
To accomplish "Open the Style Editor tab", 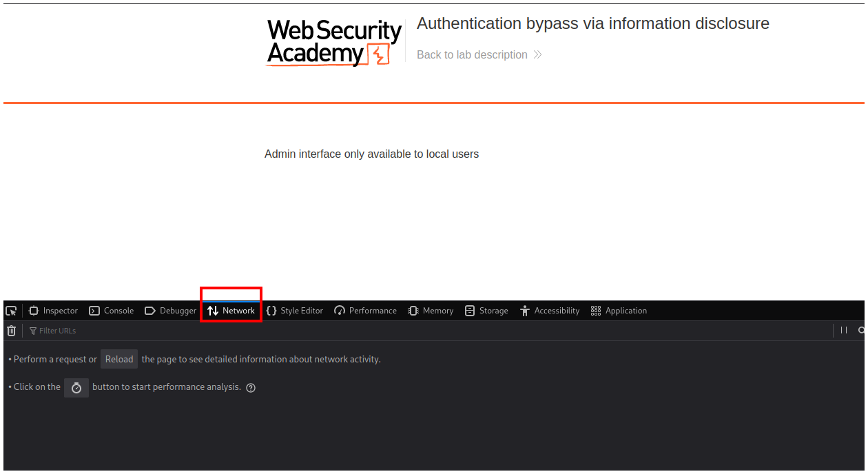I will coord(295,311).
